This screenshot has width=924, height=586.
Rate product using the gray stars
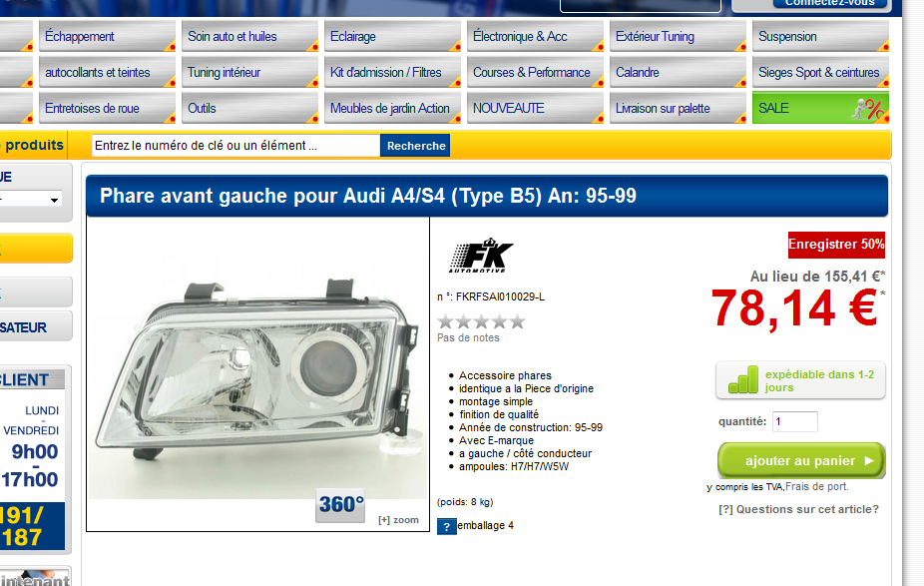click(x=481, y=321)
